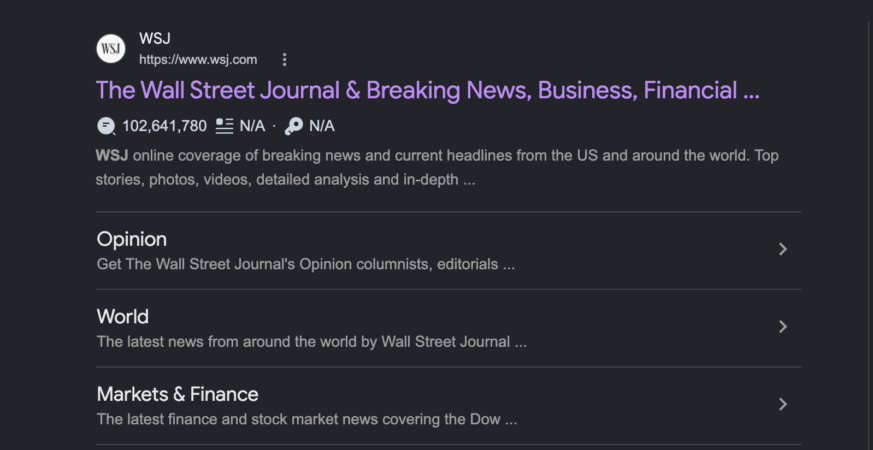Viewport: 873px width, 450px height.
Task: Click 'Get The Wall Street Journal's Opinion columnists' description
Action: pyautogui.click(x=306, y=264)
